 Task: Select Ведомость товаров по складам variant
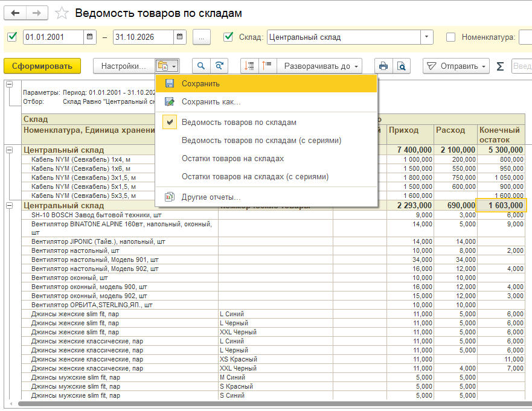[x=266, y=122]
